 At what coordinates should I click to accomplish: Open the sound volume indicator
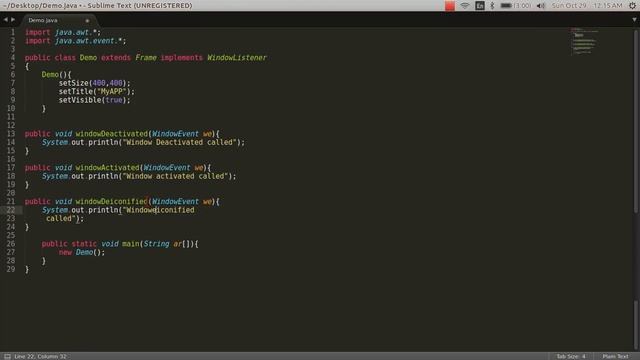pos(540,6)
